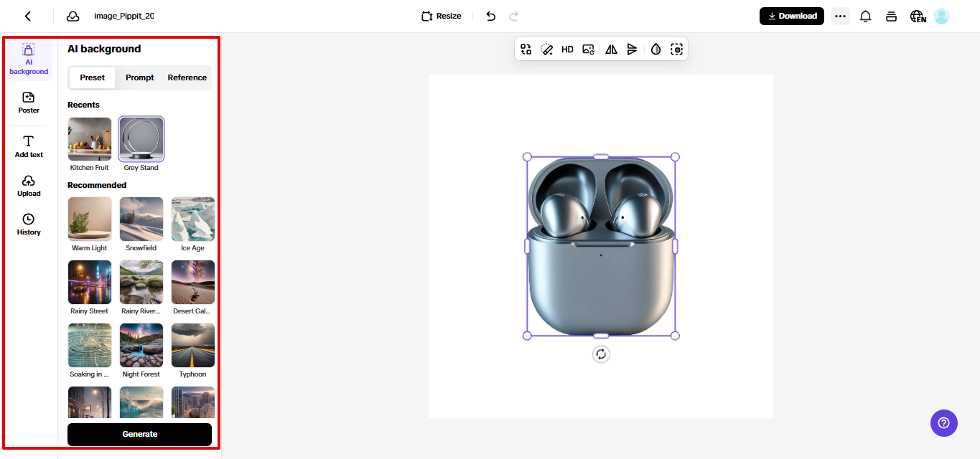The width and height of the screenshot is (980, 459).
Task: Open the Resize options
Action: tap(440, 15)
